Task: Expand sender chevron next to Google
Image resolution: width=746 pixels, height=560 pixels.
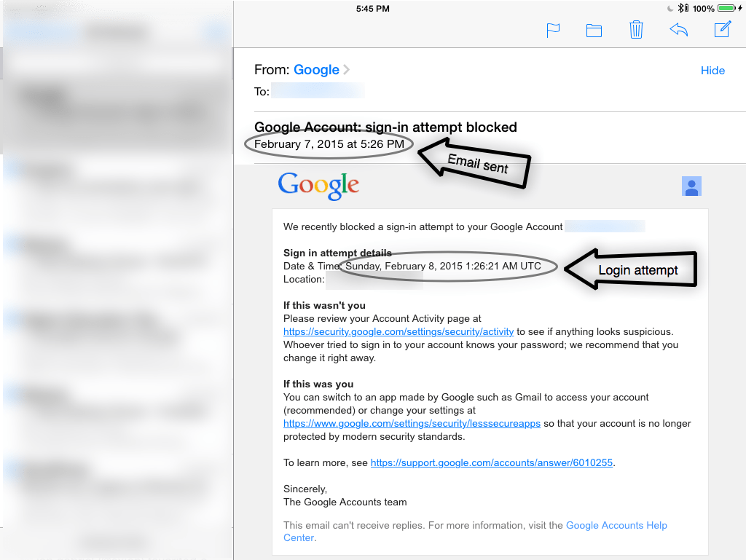Action: pos(346,70)
